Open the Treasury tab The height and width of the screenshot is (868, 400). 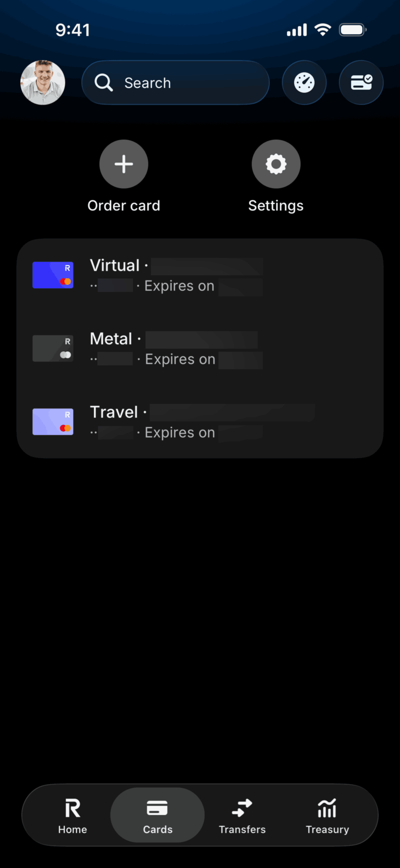click(327, 816)
